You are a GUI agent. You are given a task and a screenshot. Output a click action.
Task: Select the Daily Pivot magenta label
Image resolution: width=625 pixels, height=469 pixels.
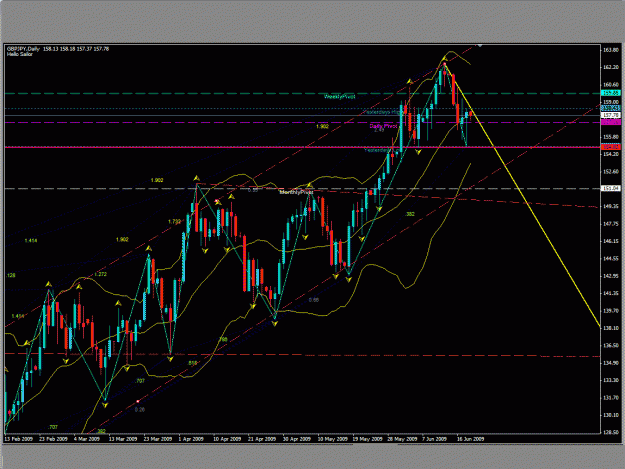(x=383, y=126)
